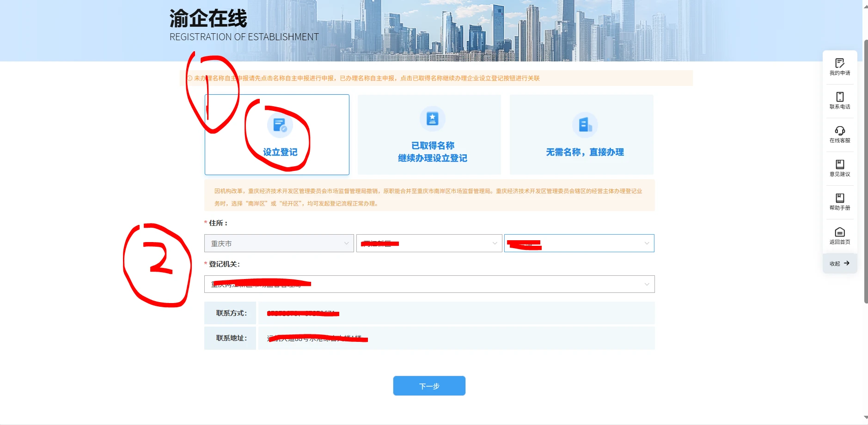This screenshot has width=868, height=425.
Task: Open 在线客服 headset icon
Action: point(839,131)
